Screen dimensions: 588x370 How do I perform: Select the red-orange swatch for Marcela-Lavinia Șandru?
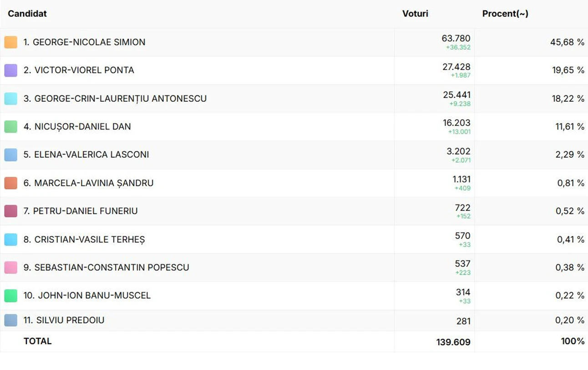pyautogui.click(x=11, y=183)
